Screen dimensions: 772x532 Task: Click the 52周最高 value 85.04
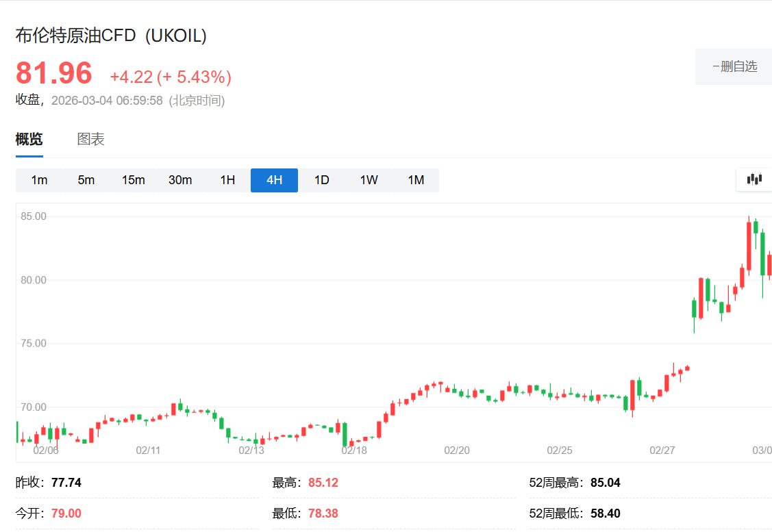605,483
